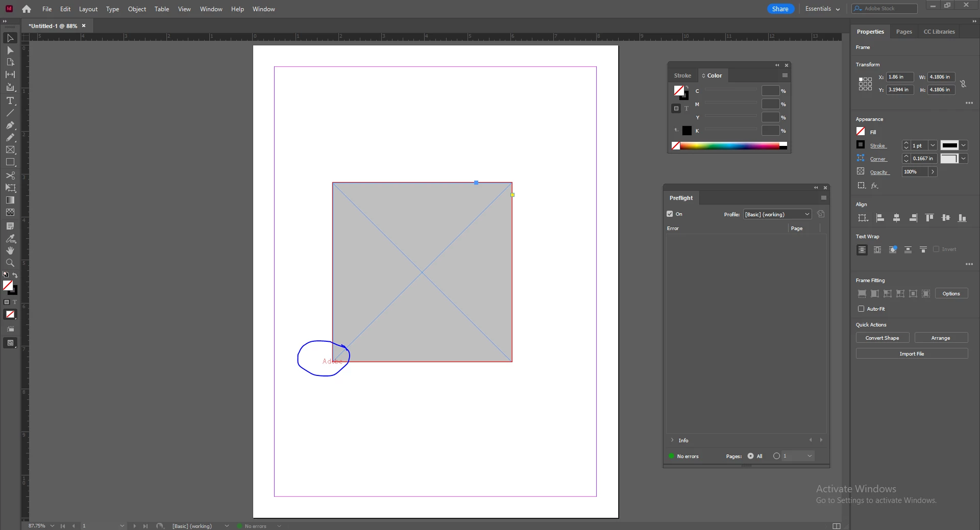Expand the Opacity slider arrow
Image resolution: width=980 pixels, height=530 pixels.
[933, 172]
